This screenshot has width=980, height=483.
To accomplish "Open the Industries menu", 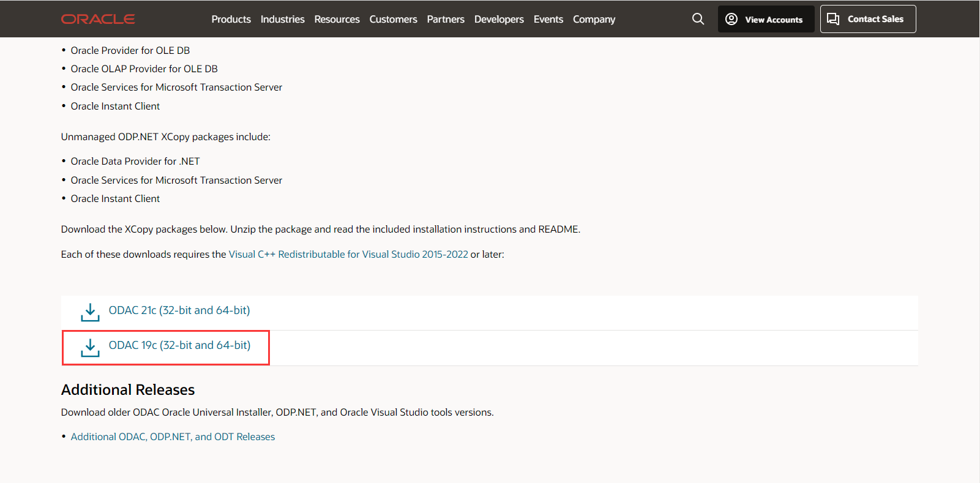I will click(282, 19).
